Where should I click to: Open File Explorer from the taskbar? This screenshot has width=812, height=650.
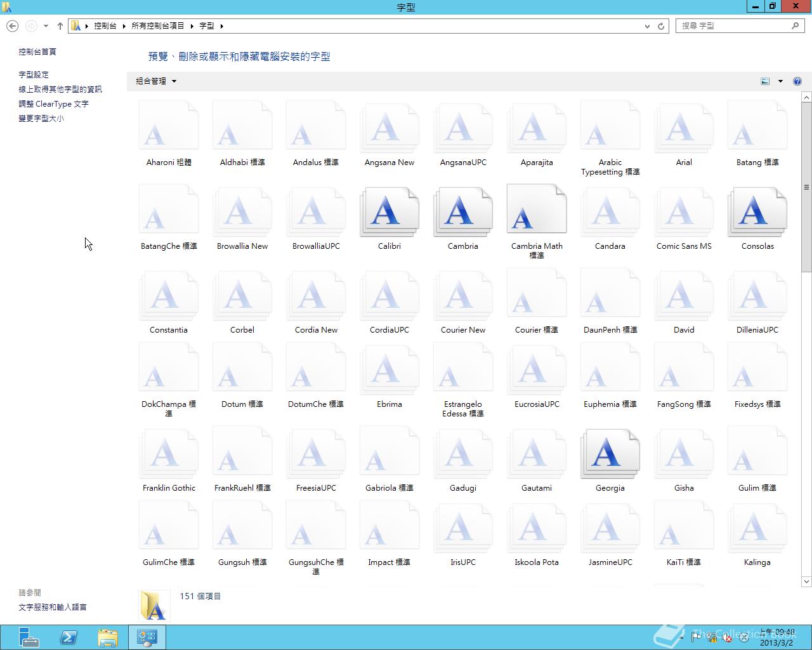coord(108,637)
